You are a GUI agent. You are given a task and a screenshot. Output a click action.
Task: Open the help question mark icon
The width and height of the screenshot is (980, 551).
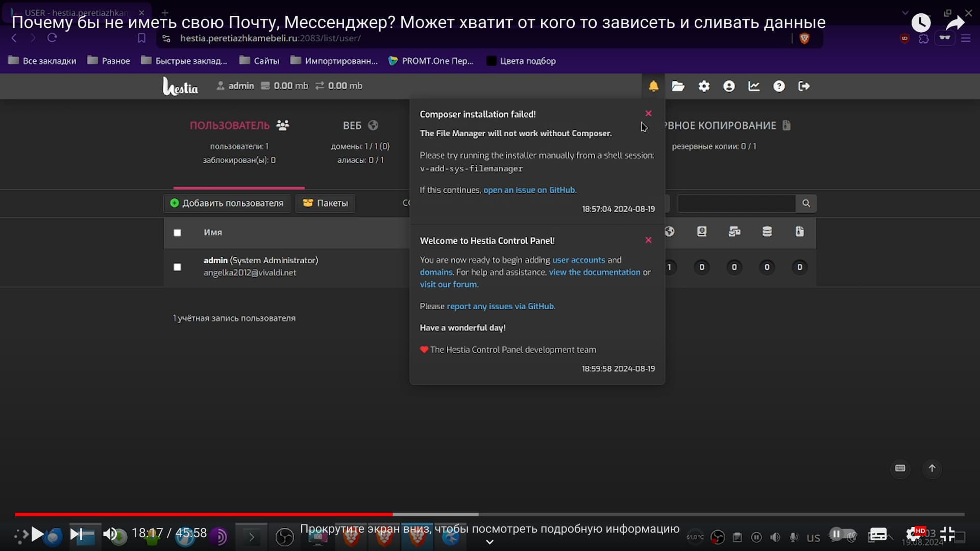[779, 86]
